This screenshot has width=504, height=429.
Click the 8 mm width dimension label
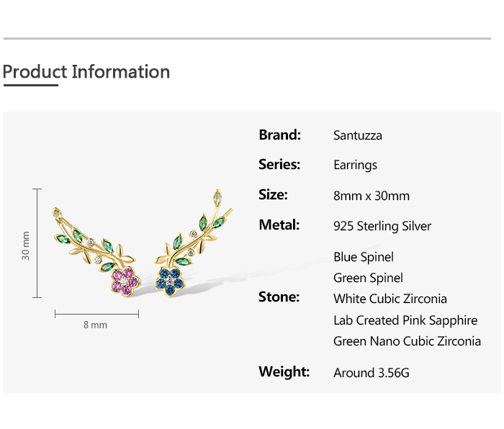tap(95, 325)
